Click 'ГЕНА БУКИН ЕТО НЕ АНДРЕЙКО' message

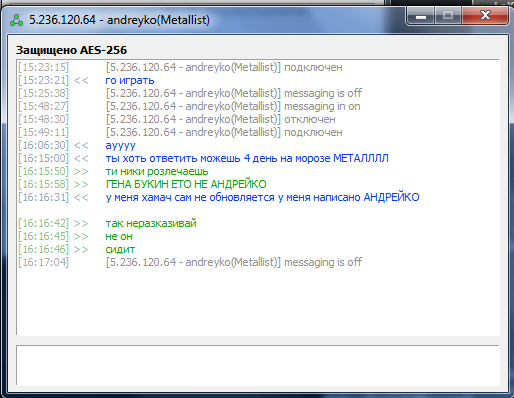(x=186, y=184)
